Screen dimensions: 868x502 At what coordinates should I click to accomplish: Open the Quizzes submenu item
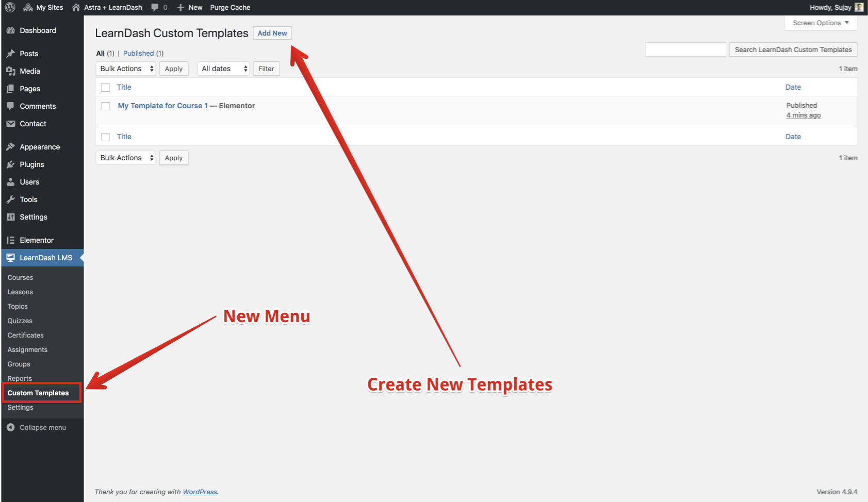20,321
